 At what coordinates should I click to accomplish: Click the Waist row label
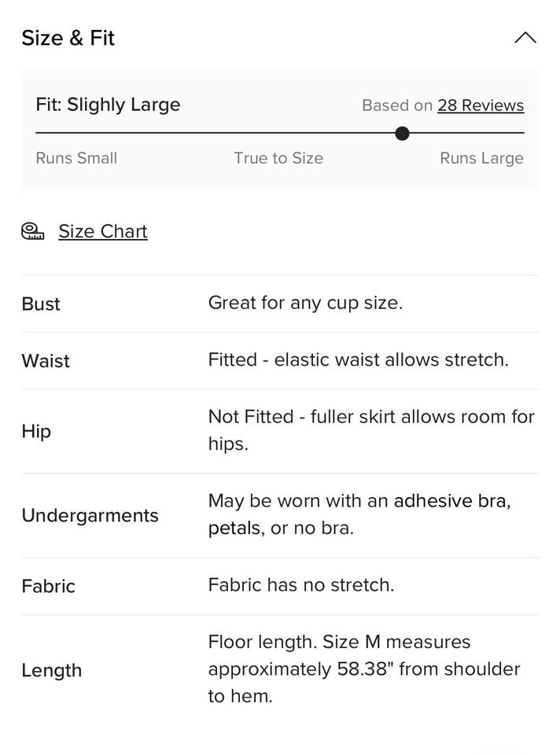click(x=46, y=361)
